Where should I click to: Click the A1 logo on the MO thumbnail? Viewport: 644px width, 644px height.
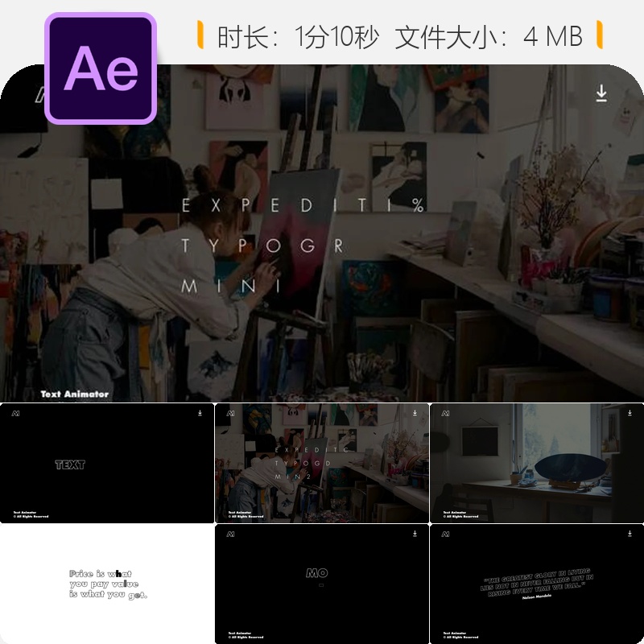(230, 533)
